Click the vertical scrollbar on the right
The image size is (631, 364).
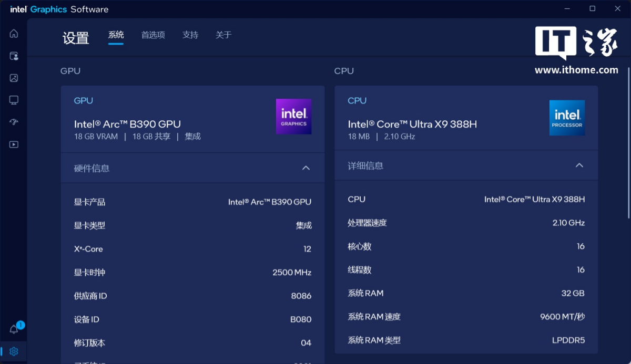(628, 142)
